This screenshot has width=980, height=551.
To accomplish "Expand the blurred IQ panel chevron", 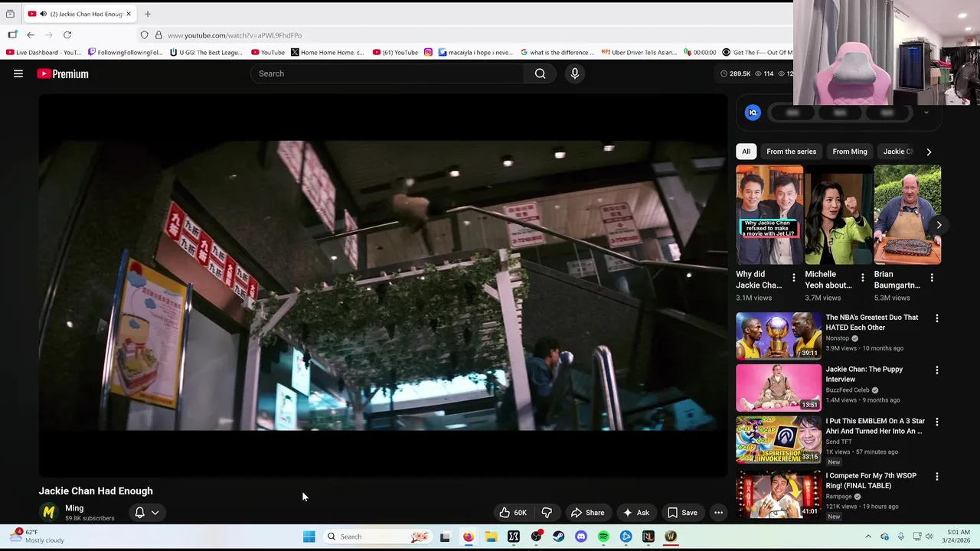I will 926,112.
